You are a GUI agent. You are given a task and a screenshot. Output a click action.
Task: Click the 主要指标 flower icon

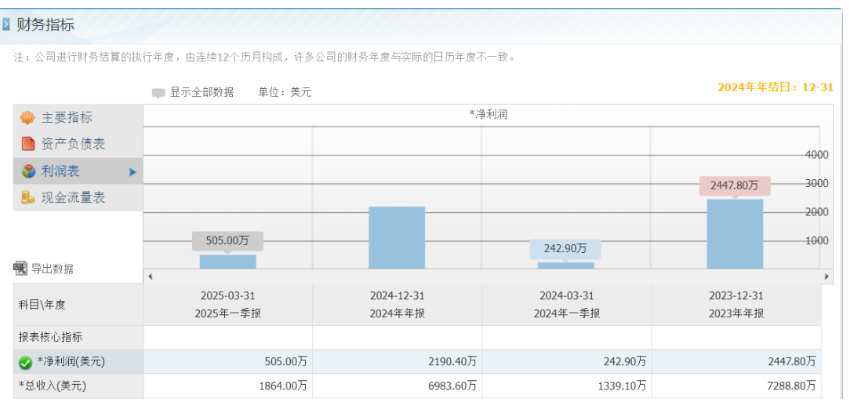[x=27, y=118]
